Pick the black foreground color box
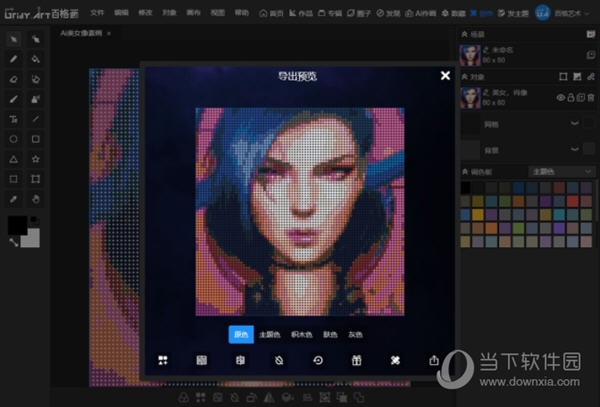The image size is (600, 407). (17, 225)
